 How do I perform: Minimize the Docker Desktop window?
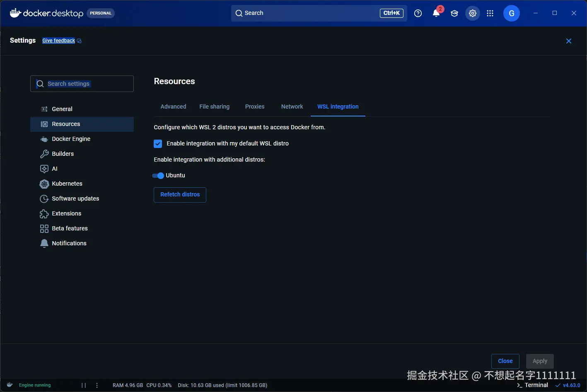tap(536, 13)
